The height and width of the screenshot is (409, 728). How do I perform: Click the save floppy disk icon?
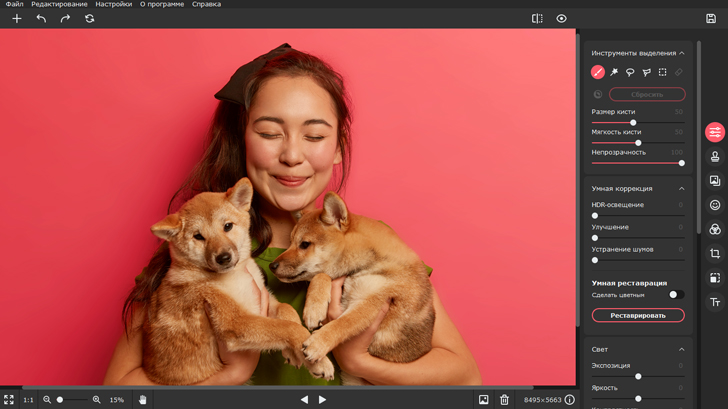point(711,18)
